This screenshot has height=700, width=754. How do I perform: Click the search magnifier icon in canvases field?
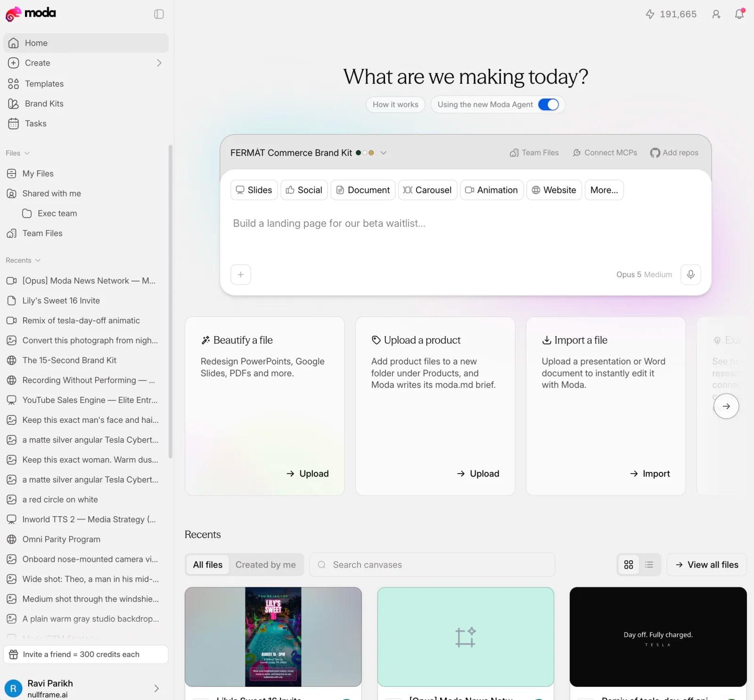(321, 565)
